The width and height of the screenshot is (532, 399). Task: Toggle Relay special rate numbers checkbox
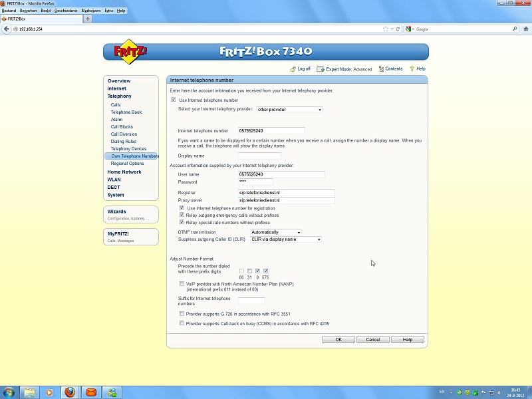click(182, 222)
